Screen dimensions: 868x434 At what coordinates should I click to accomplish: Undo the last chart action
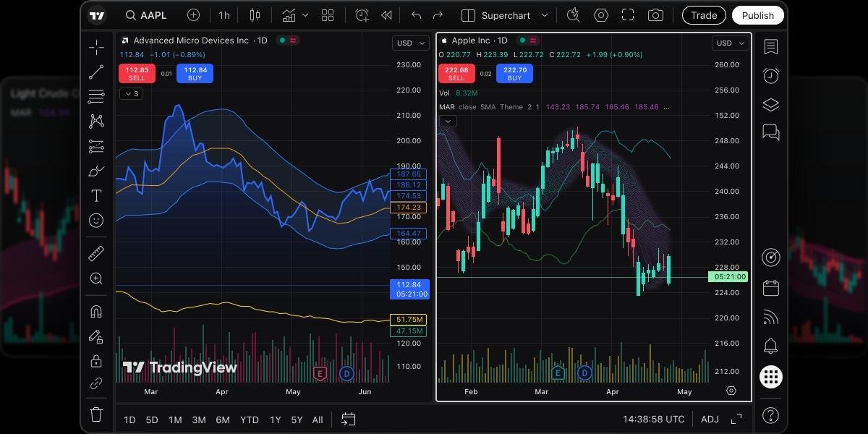tap(416, 15)
